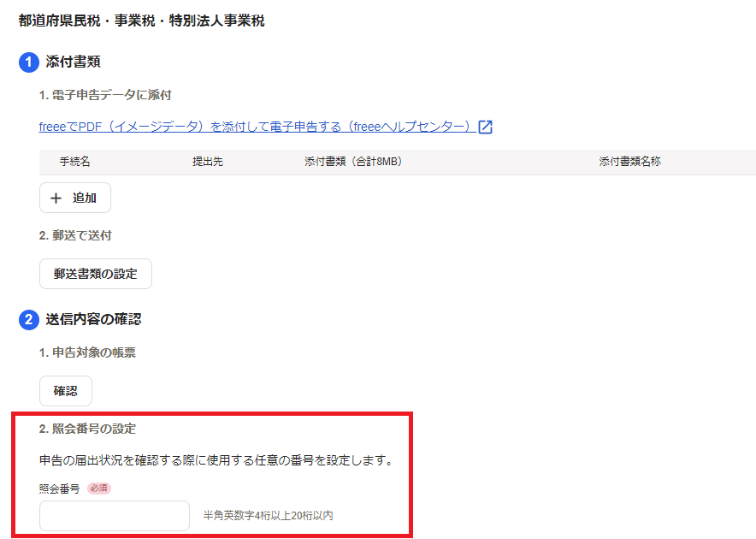
Task: Click the 追加 button to add an attachment
Action: (75, 198)
